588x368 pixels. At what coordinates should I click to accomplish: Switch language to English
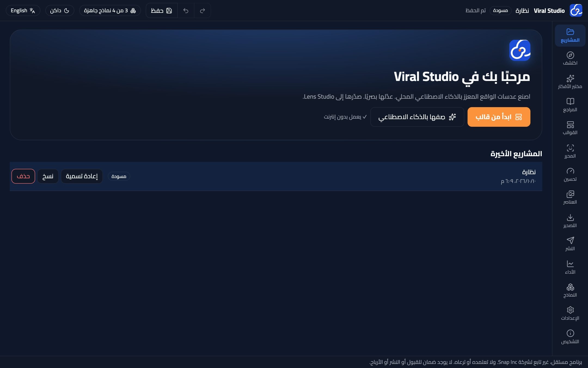click(23, 11)
